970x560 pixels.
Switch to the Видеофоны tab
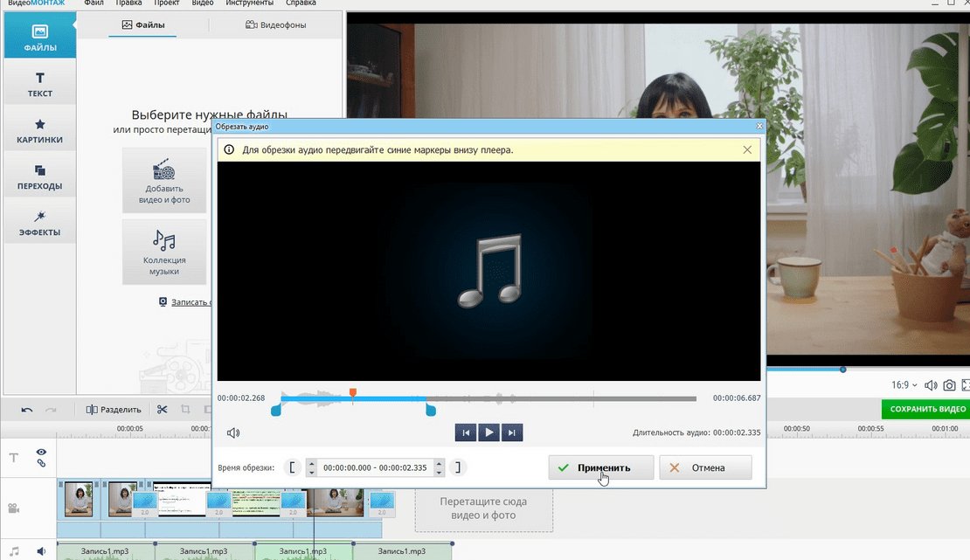276,25
